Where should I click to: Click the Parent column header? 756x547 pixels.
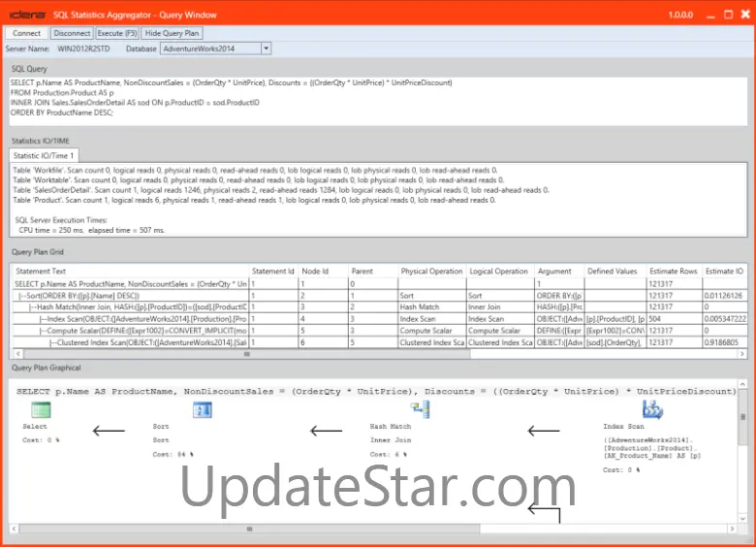(373, 272)
